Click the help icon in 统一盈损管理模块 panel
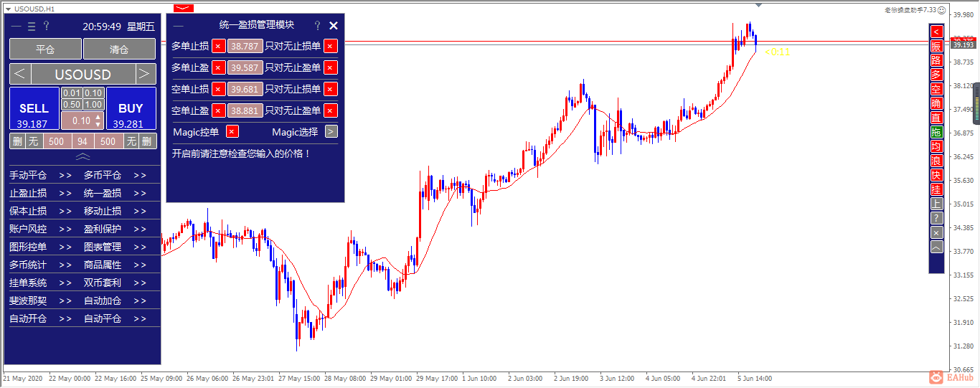 tap(317, 25)
